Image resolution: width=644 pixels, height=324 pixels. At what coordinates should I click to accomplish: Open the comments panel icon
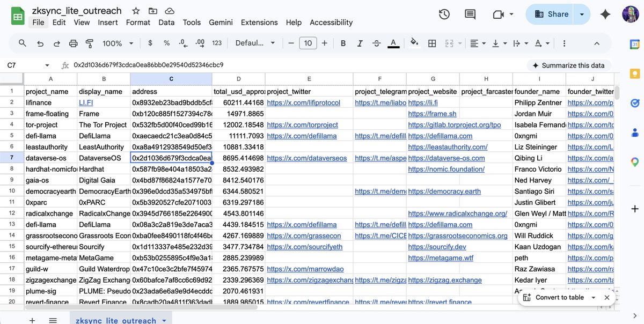(x=470, y=14)
